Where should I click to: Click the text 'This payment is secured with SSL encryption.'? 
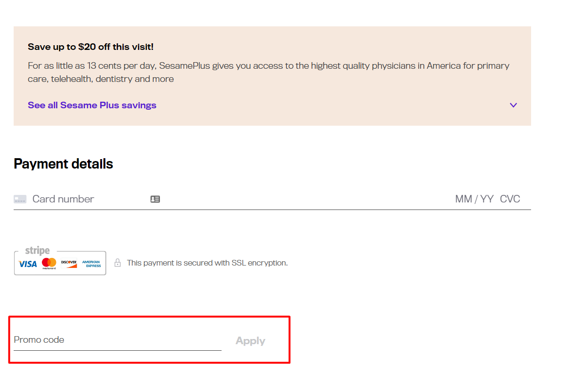[207, 263]
